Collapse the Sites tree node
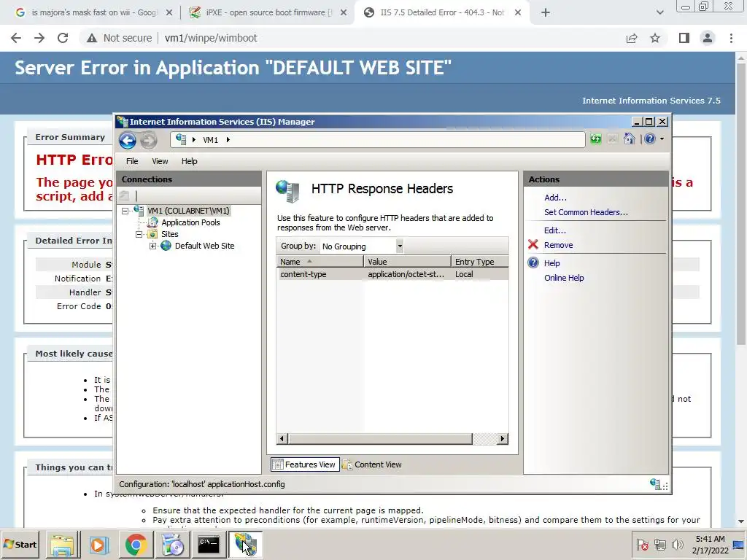This screenshot has width=747, height=560. click(139, 234)
